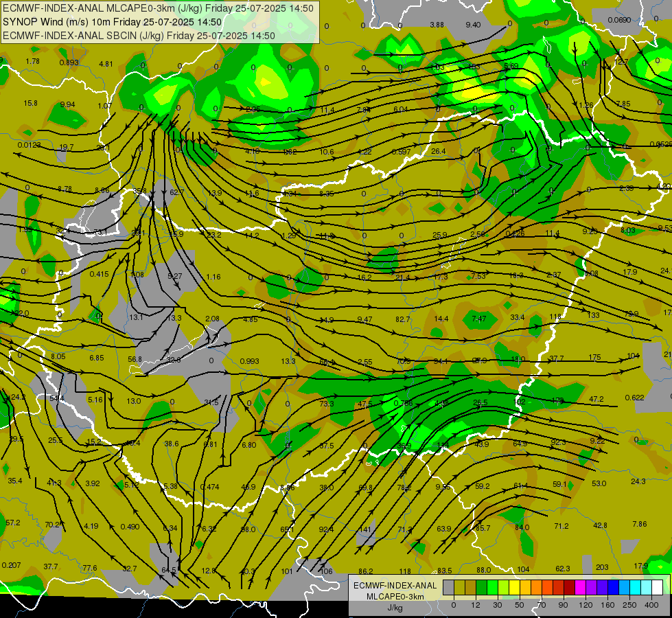672x618 pixels.
Task: Click the map value 38.6
Action: tap(172, 444)
